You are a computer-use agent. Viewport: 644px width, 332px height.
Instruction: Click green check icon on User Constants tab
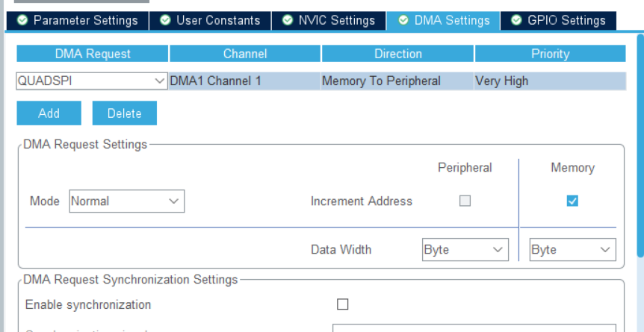[x=165, y=20]
